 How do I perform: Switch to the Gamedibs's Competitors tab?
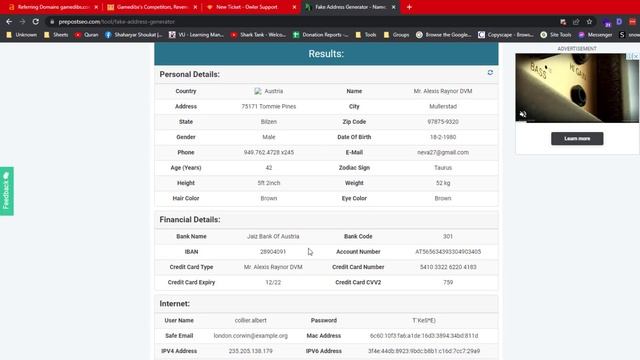[151, 7]
